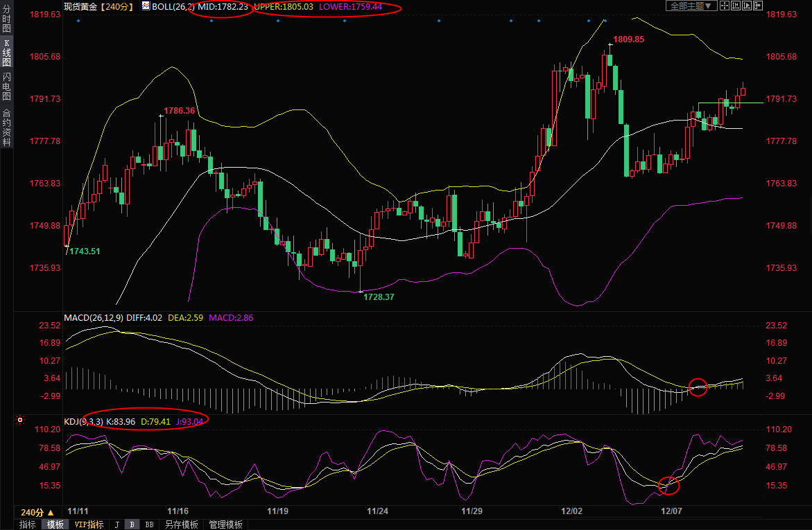Expand the 240分 period selector

click(x=37, y=512)
